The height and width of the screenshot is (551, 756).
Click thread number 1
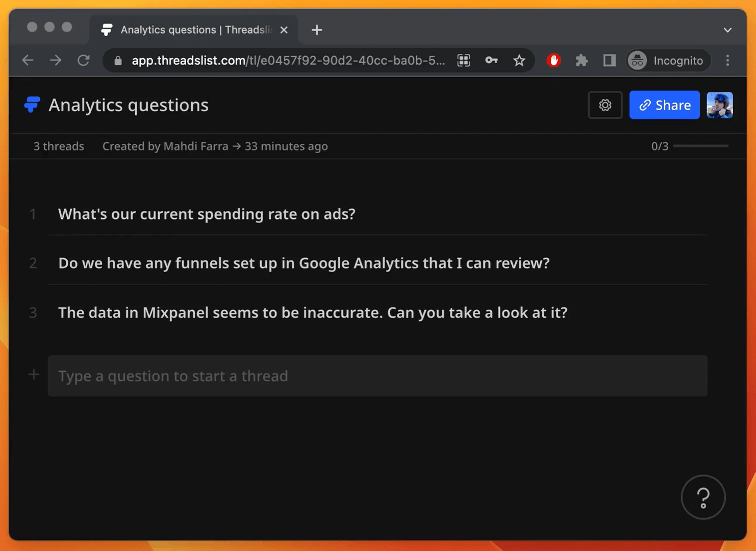coord(33,214)
